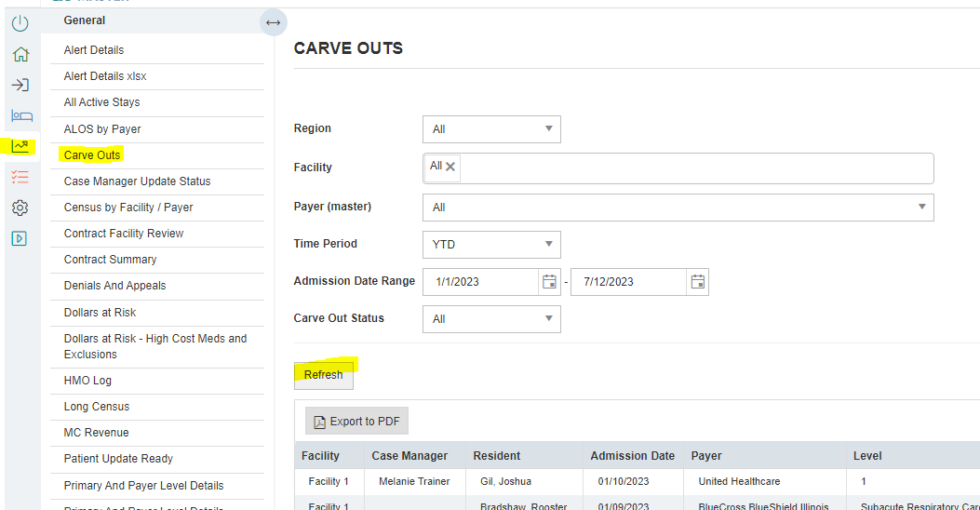Screen dimensions: 980x510
Task: Click resident Gil, Joshua cell
Action: 505,482
